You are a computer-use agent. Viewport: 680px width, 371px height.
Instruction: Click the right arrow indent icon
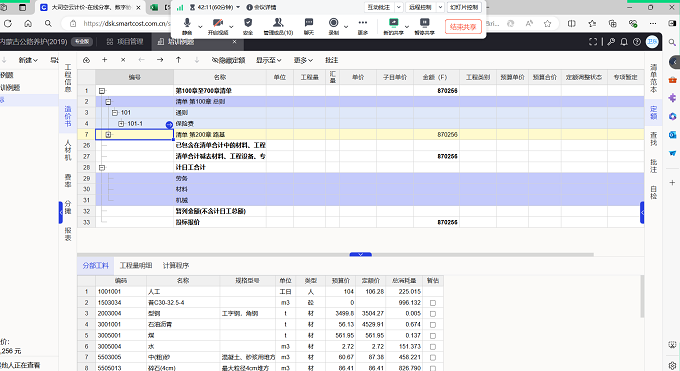tap(160, 60)
